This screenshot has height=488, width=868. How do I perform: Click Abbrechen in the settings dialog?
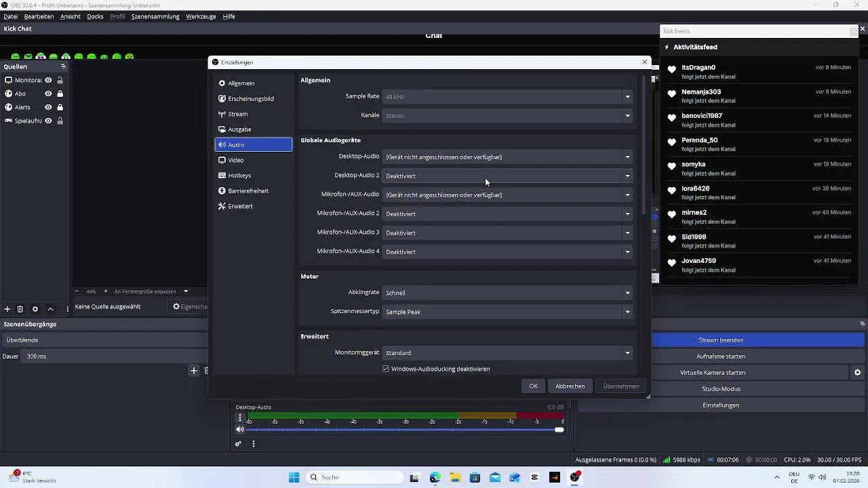(570, 386)
